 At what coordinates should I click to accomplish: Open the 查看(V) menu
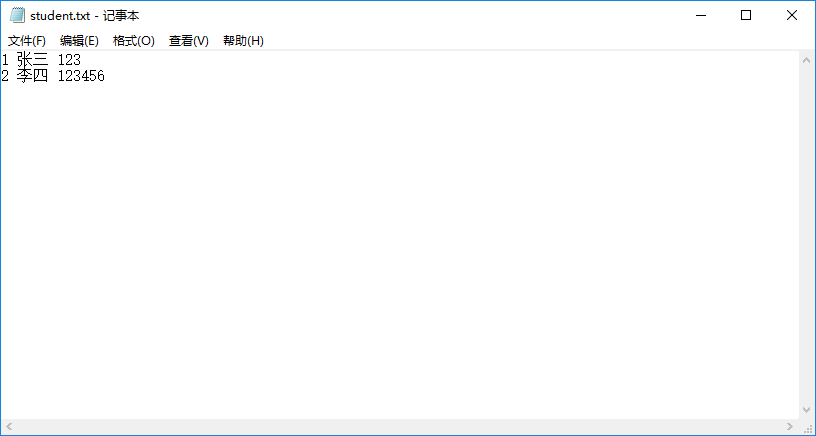[188, 41]
